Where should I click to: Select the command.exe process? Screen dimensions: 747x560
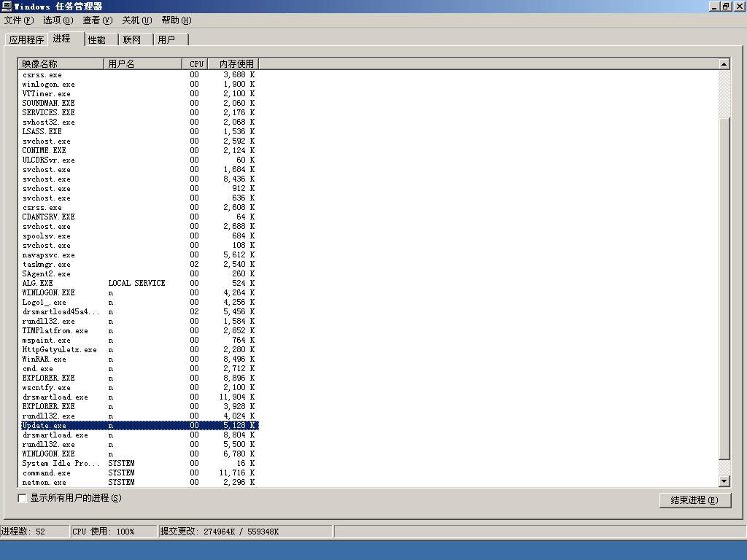[139, 472]
